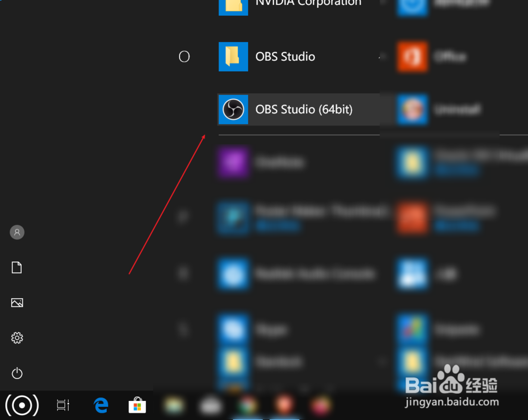The width and height of the screenshot is (528, 420).
Task: Click the Power button in Start sidebar
Action: point(17,373)
